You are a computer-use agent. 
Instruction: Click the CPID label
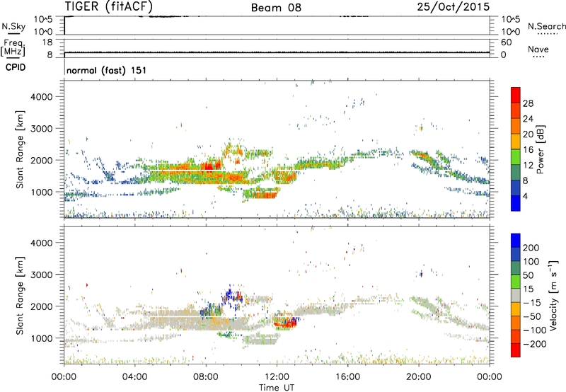tap(16, 67)
